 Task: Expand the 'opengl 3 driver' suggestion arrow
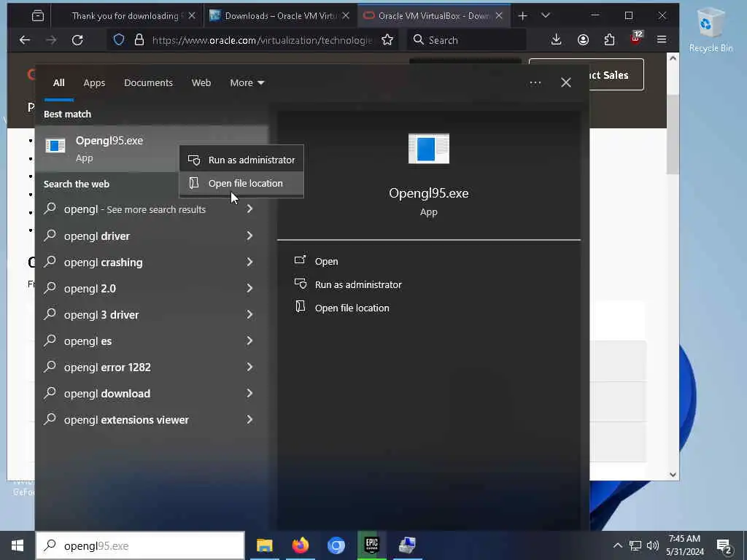click(x=249, y=314)
